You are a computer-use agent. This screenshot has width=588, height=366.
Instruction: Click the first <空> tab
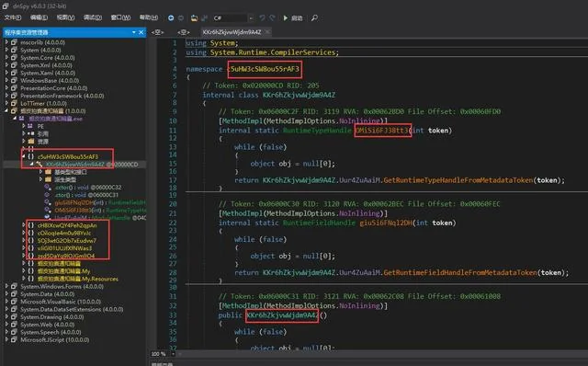(158, 32)
